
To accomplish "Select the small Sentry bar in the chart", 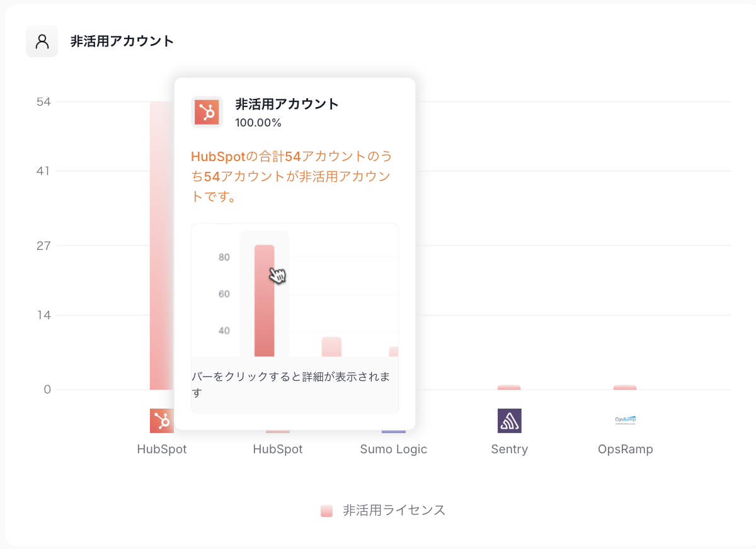I will pyautogui.click(x=509, y=387).
